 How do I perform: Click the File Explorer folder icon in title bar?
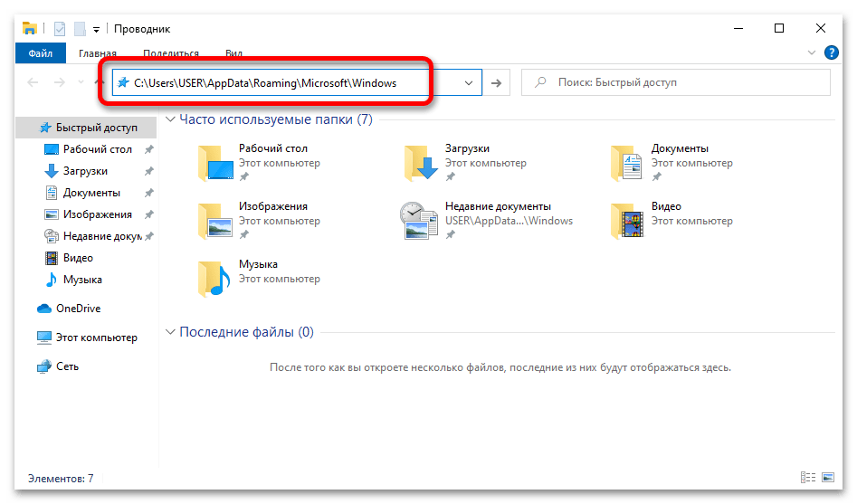(x=30, y=28)
